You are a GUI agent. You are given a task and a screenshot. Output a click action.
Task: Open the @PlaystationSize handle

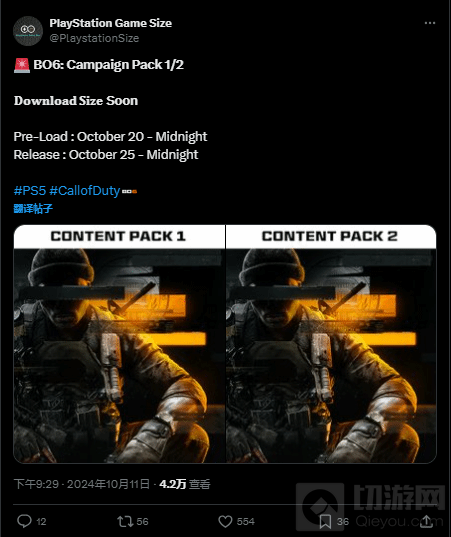pyautogui.click(x=94, y=38)
